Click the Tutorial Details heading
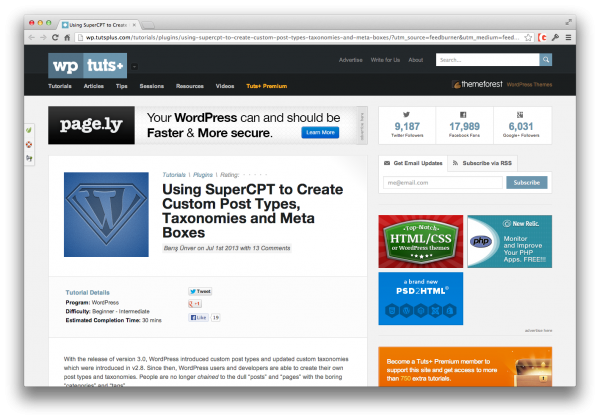600x420 pixels. (x=88, y=293)
